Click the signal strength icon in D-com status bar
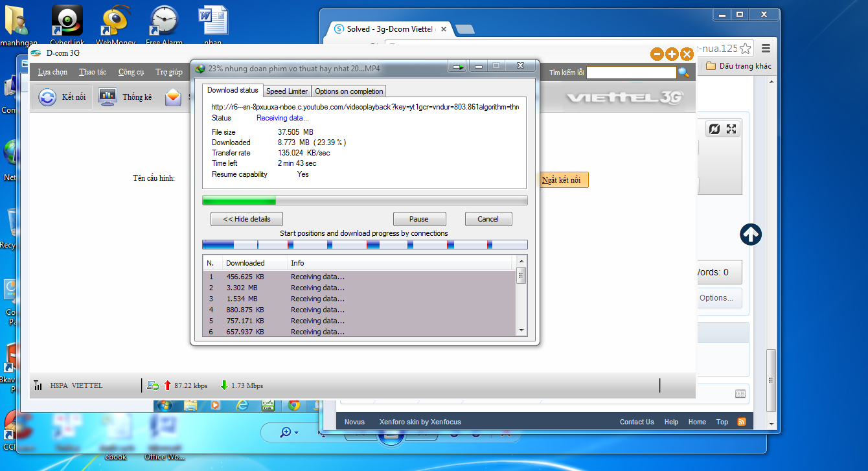868x471 pixels. (38, 385)
